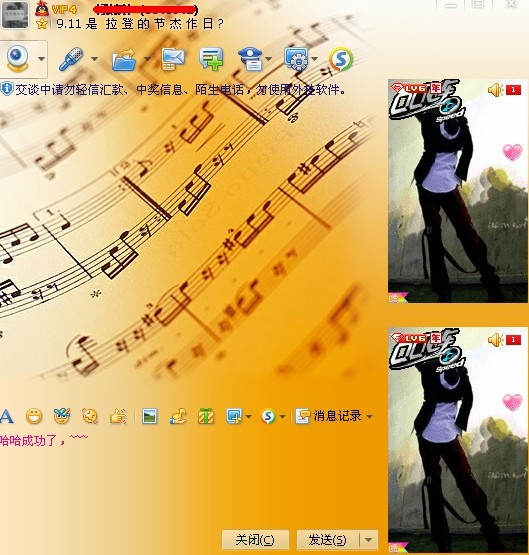Click the signature text "9.11 是 拉登的节杰作日?"

click(x=140, y=24)
